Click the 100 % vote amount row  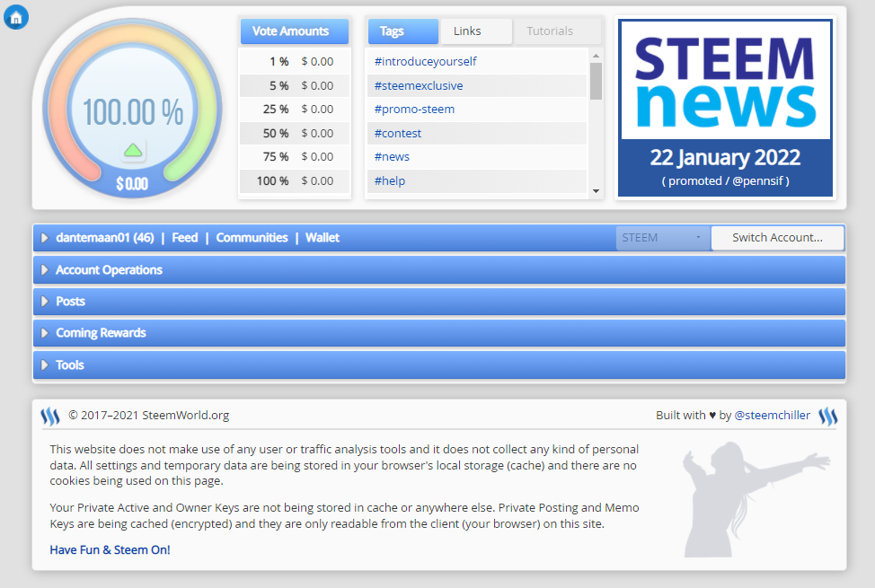[295, 180]
